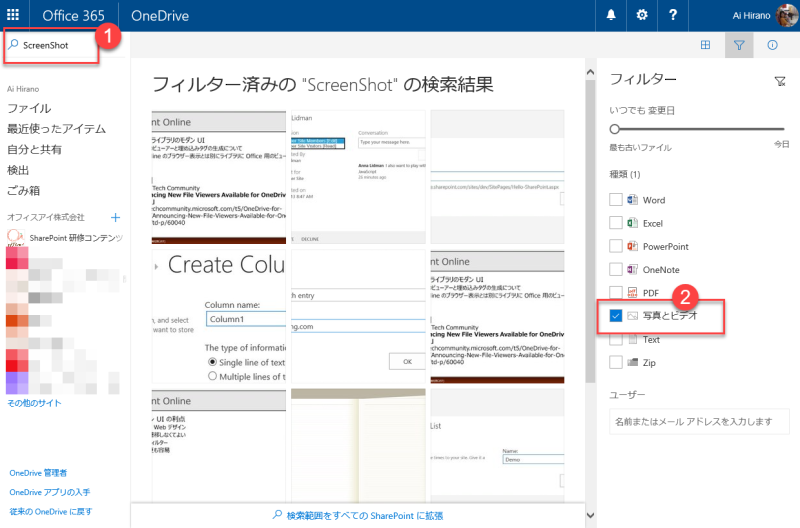Open the thumbnail with OK button dialog
The image size is (800, 528).
358,316
